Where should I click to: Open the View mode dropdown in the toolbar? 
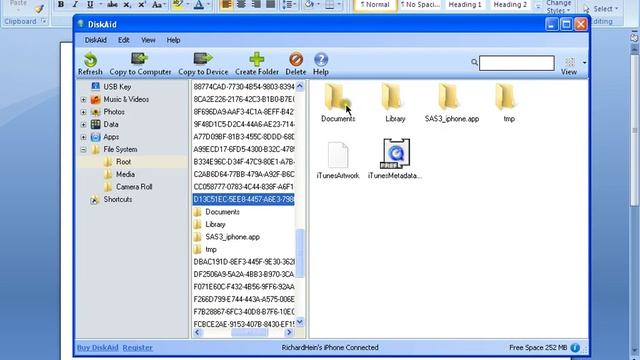pyautogui.click(x=584, y=62)
